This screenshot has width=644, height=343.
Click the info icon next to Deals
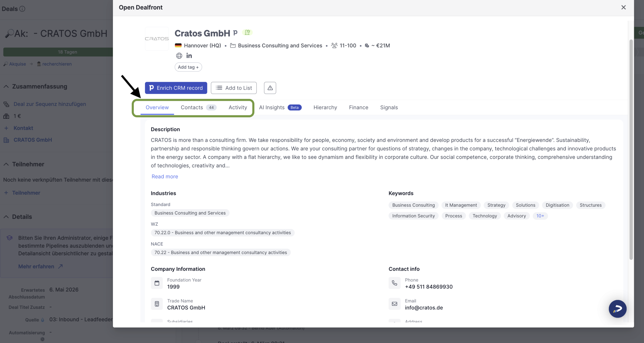click(x=22, y=9)
